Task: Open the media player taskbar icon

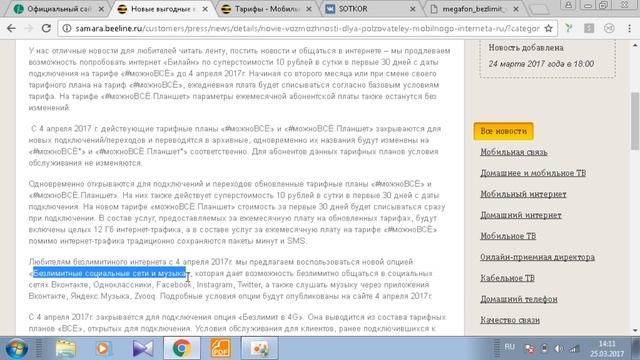Action: [x=104, y=349]
